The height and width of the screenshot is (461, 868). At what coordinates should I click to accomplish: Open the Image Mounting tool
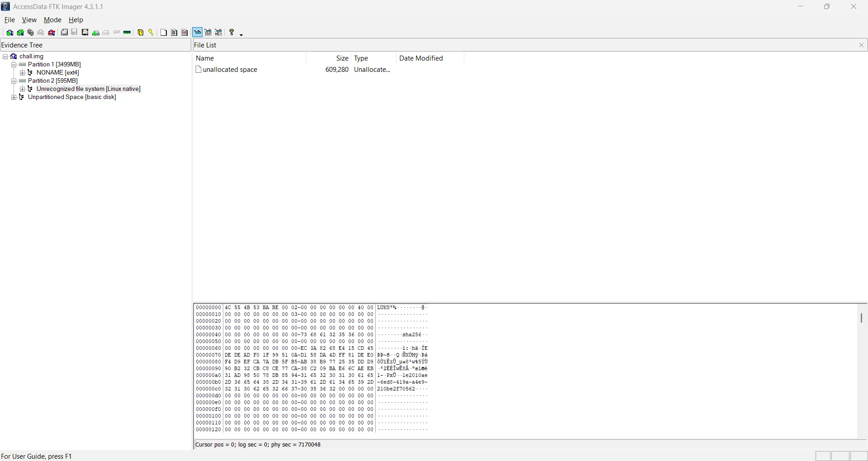pos(31,33)
